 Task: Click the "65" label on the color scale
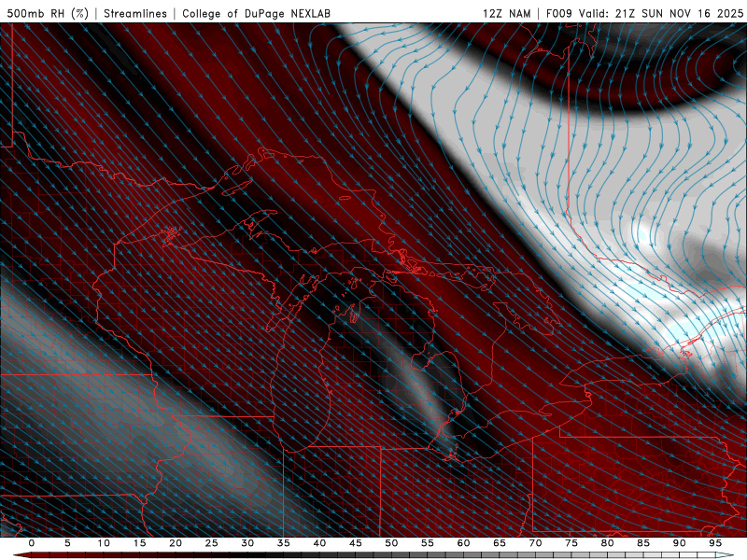(500, 543)
